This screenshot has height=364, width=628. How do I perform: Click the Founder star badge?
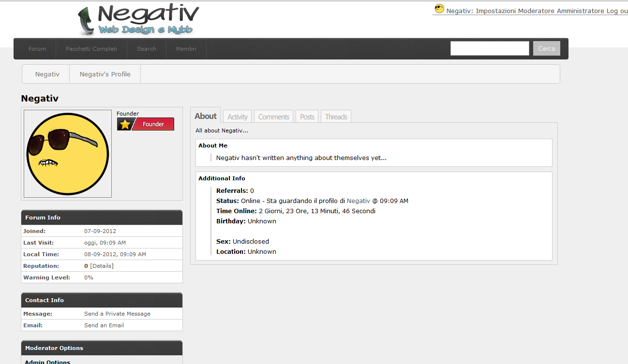pos(145,124)
